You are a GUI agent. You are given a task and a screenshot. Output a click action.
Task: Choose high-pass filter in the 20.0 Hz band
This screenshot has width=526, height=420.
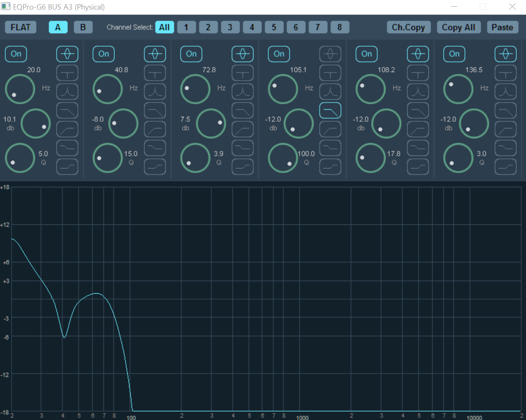coord(67,129)
